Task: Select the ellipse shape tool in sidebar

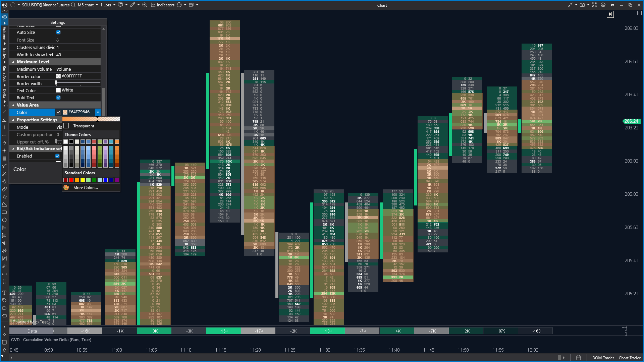Action: (4, 220)
